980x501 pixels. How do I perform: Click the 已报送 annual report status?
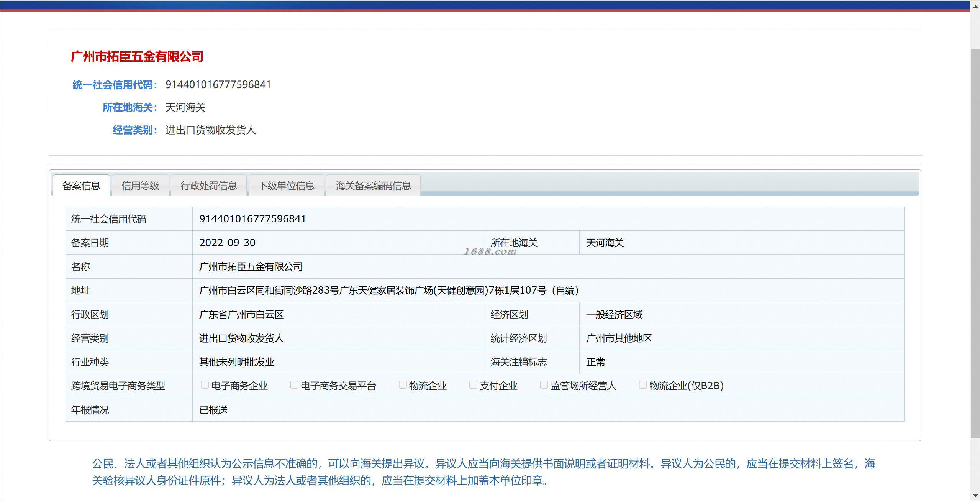[x=213, y=410]
